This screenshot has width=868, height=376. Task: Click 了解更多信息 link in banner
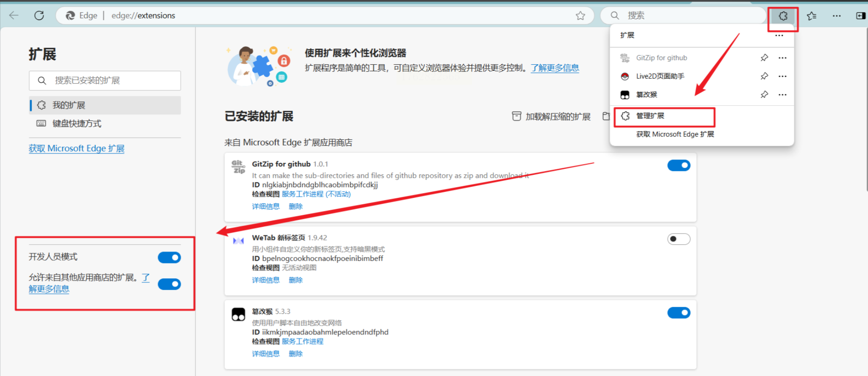pyautogui.click(x=555, y=68)
